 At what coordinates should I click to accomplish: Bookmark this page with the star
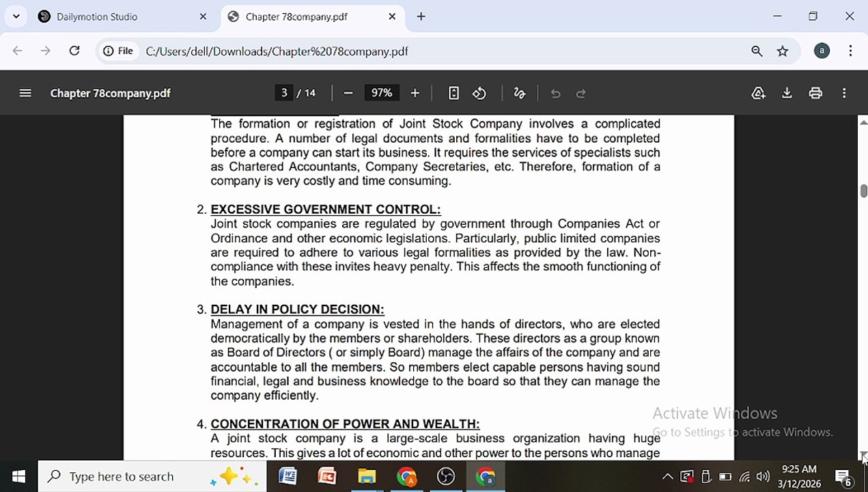pyautogui.click(x=783, y=51)
